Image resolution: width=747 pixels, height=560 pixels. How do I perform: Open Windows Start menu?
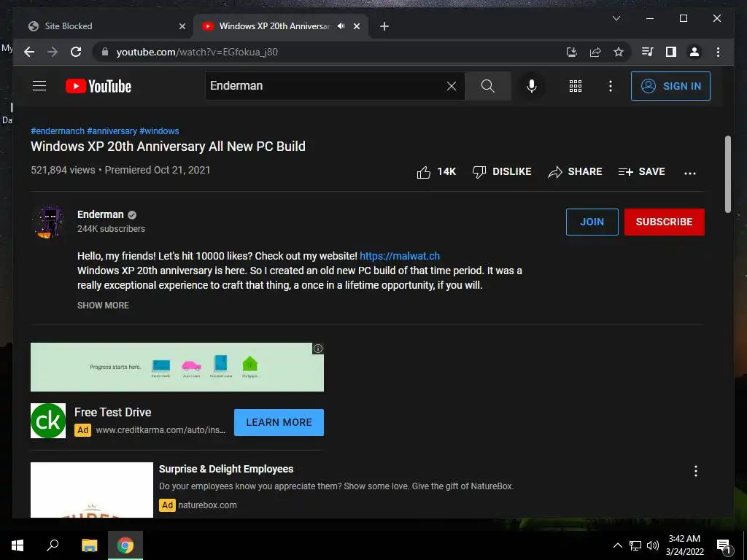(18, 545)
